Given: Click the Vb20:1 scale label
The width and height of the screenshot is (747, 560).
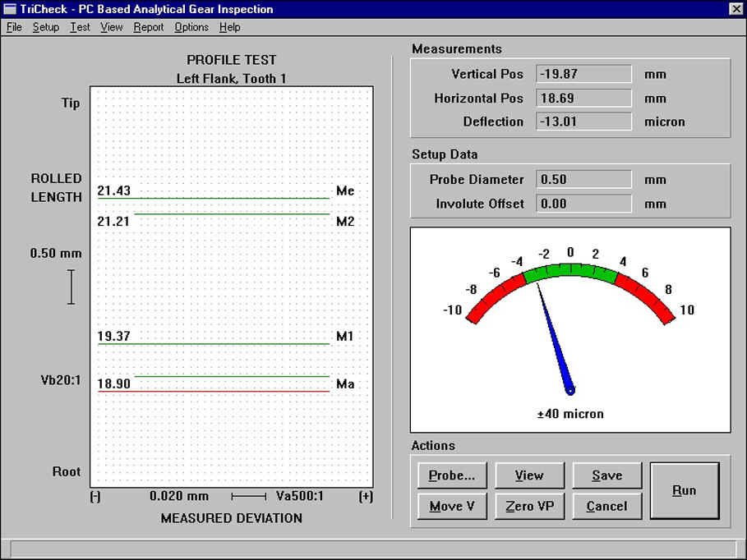Looking at the screenshot, I should coord(61,380).
